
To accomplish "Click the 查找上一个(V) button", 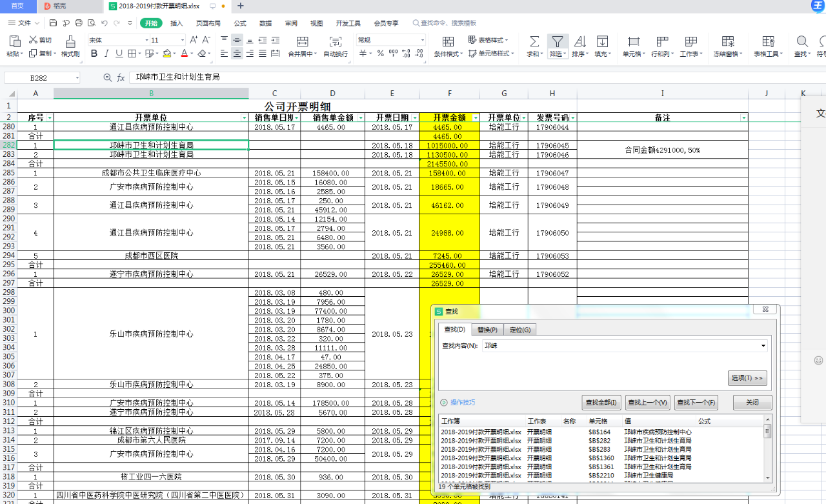I will click(649, 403).
